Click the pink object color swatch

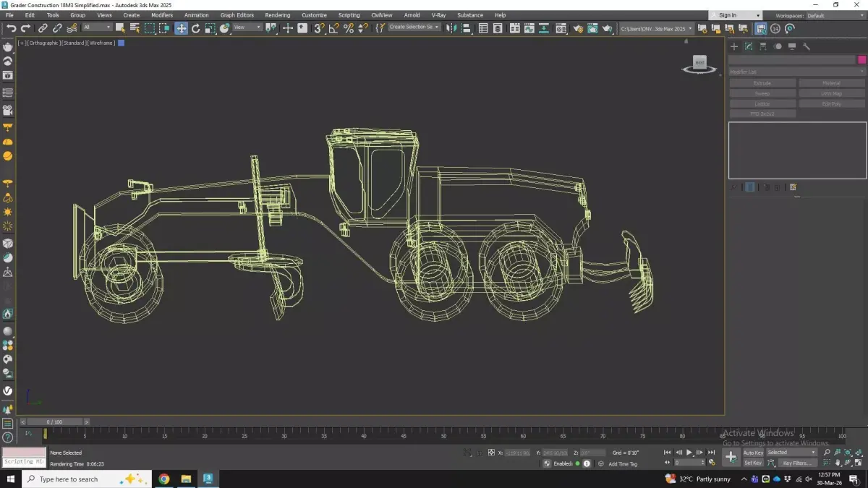pyautogui.click(x=861, y=60)
